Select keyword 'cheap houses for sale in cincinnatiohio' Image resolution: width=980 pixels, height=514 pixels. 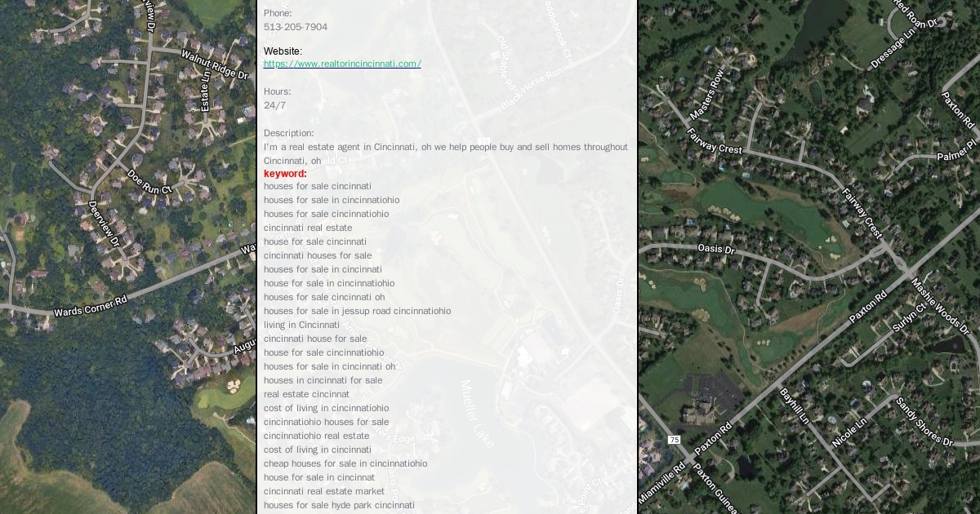tap(345, 463)
